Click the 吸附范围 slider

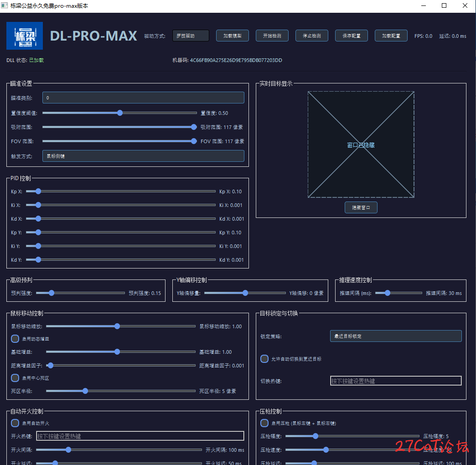coord(119,127)
